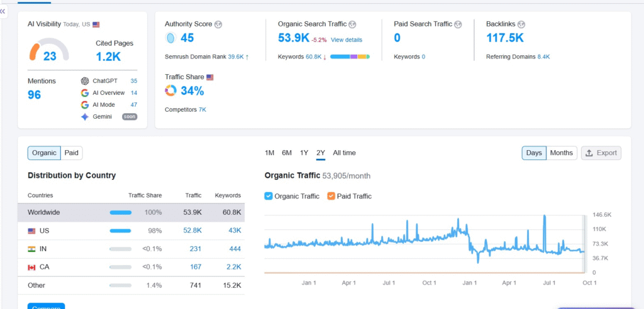Click info icon beside Paid Search Traffic

[458, 24]
